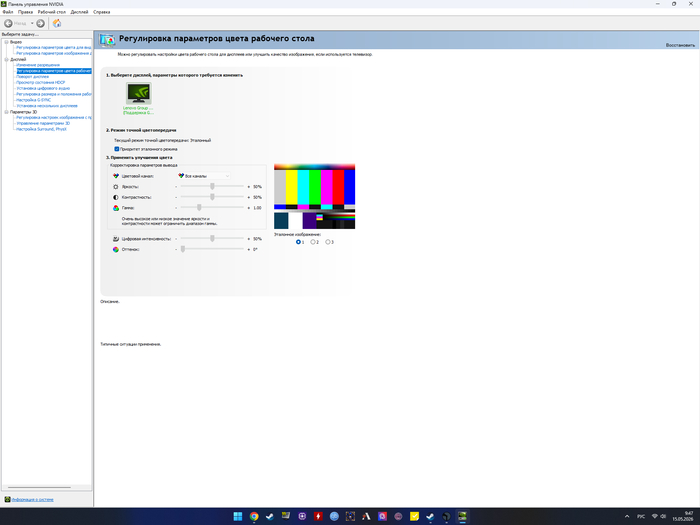Image resolution: width=700 pixels, height=525 pixels.
Task: Click the Контрастность contrast slider thumb
Action: coord(212,197)
